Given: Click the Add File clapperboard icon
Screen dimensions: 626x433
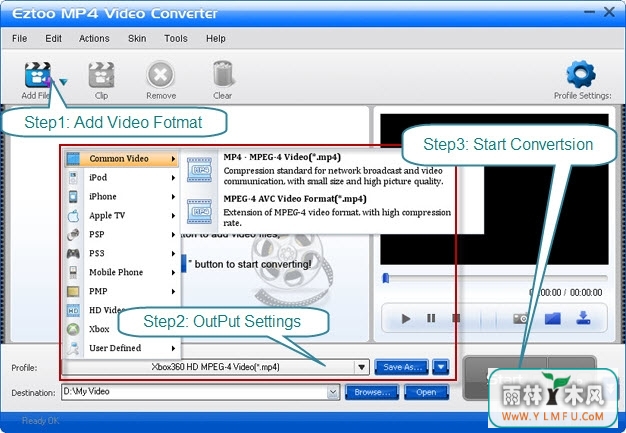Looking at the screenshot, I should [x=37, y=75].
